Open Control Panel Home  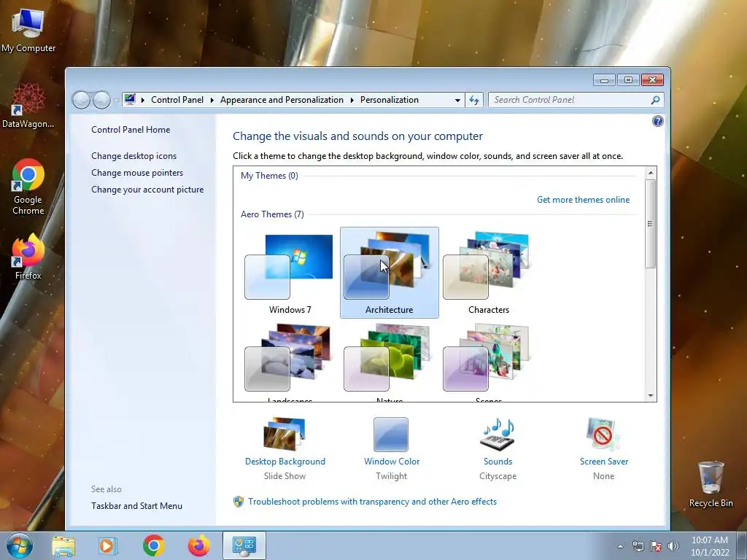click(x=131, y=130)
